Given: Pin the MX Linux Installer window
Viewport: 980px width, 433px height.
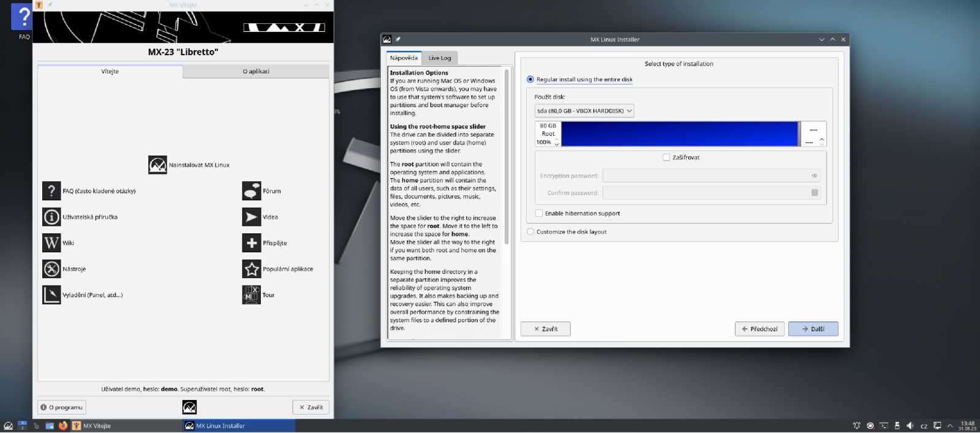Looking at the screenshot, I should [x=398, y=39].
